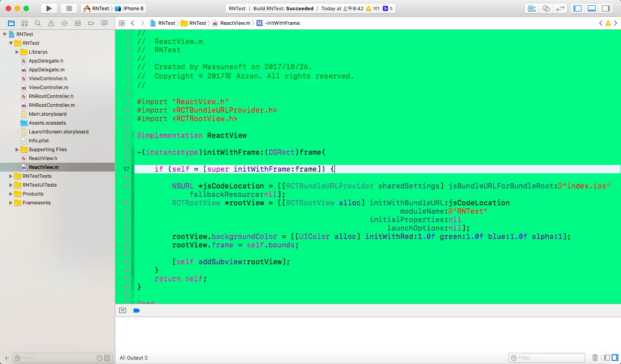Click RNTest project breadcrumb in jump bar
621x364 pixels.
[163, 23]
